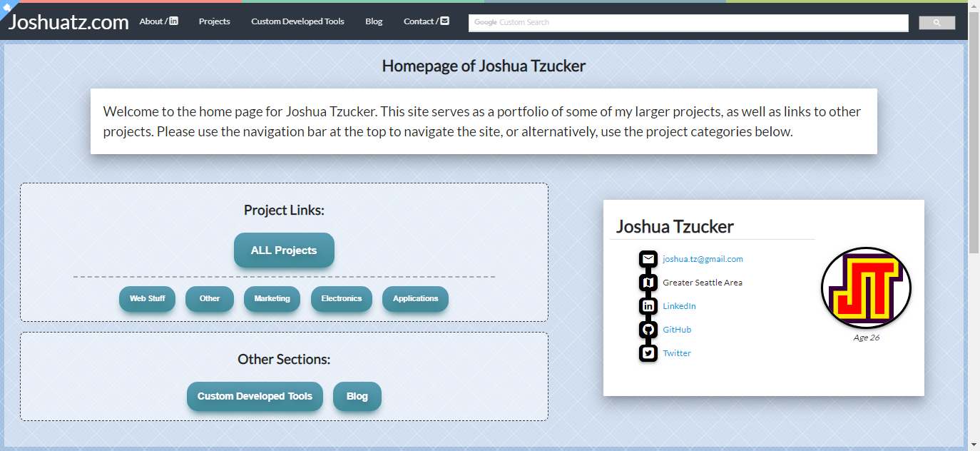The image size is (980, 451).
Task: Click the top-left corner ribbon icon
Action: pyautogui.click(x=4, y=4)
